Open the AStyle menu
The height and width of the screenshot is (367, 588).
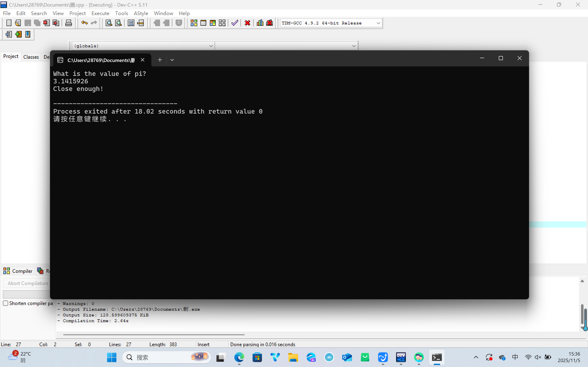tap(141, 13)
